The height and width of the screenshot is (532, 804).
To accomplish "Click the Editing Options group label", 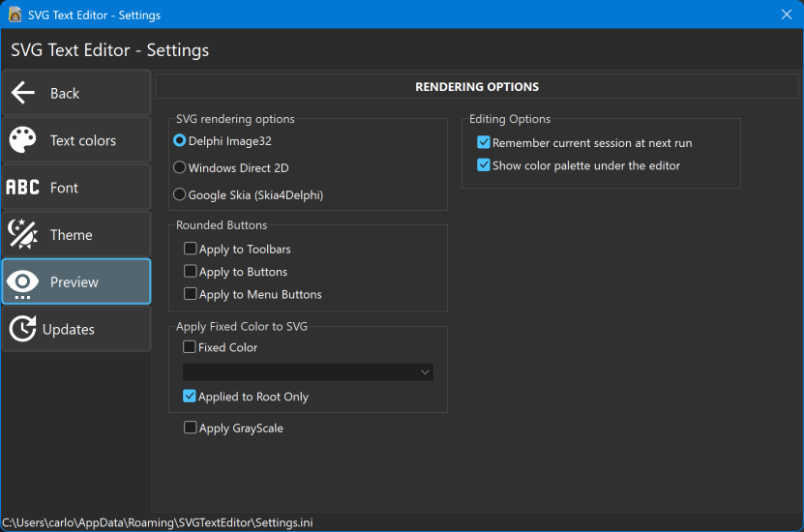I will click(x=510, y=119).
